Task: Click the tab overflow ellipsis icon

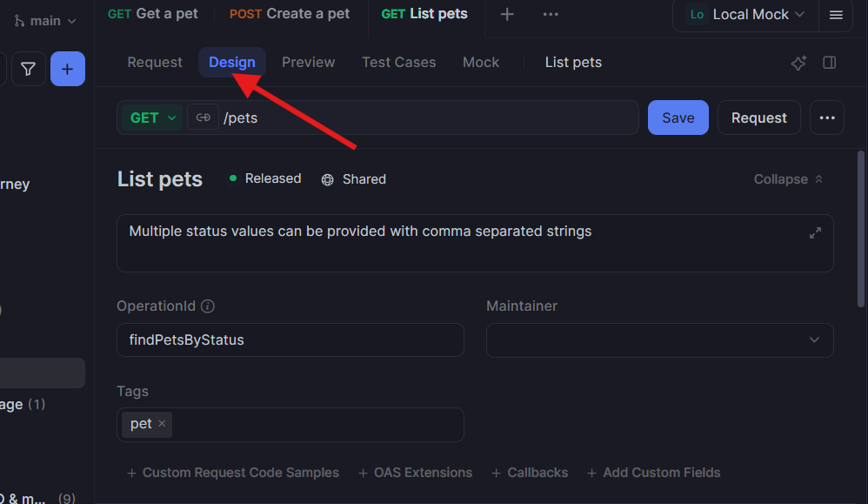Action: (550, 14)
